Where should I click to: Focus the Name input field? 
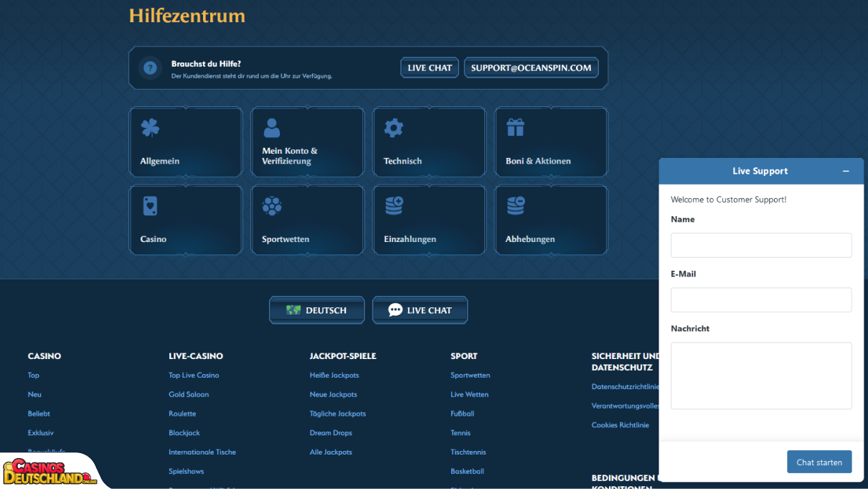(761, 245)
